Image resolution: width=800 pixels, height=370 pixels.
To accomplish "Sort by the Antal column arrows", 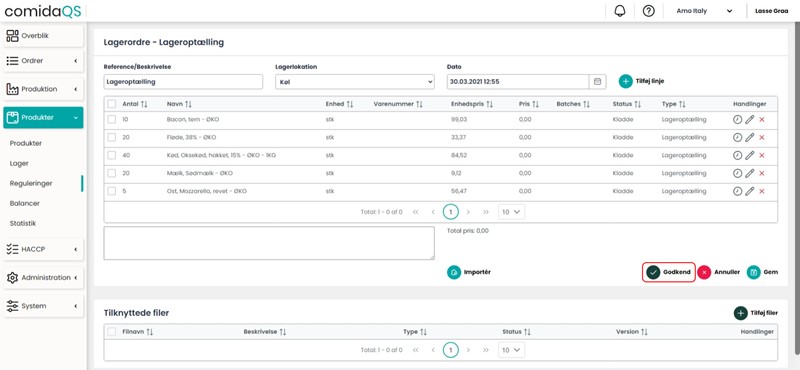I will pos(144,104).
